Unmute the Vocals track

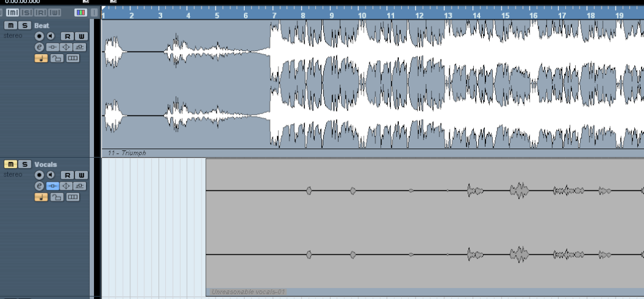[x=10, y=165]
